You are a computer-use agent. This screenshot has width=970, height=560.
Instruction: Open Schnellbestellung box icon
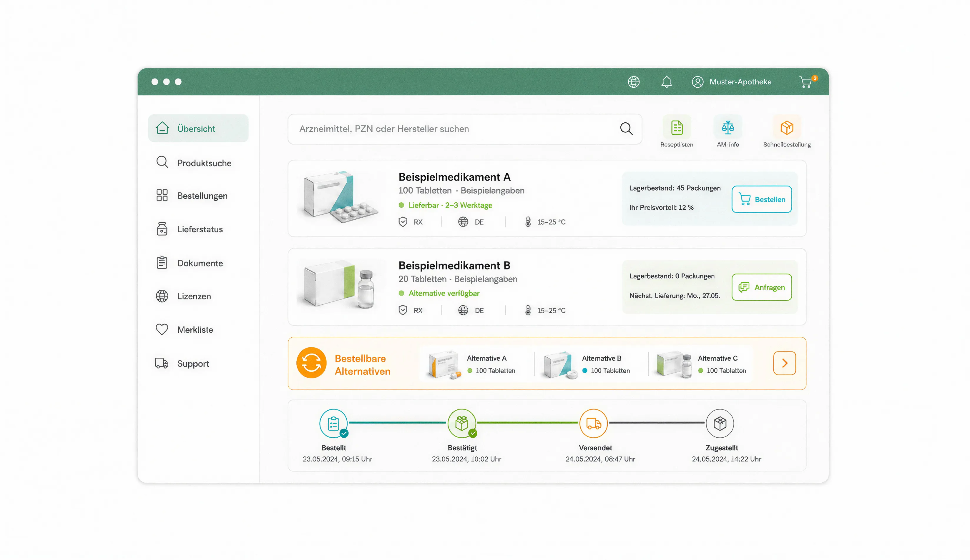[786, 127]
